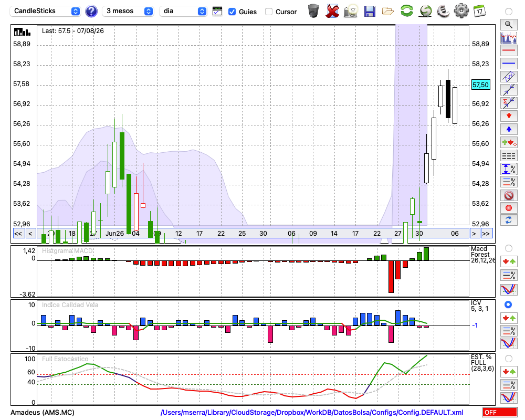The image size is (525, 420).
Task: Select the ICV panel radio button
Action: click(508, 304)
